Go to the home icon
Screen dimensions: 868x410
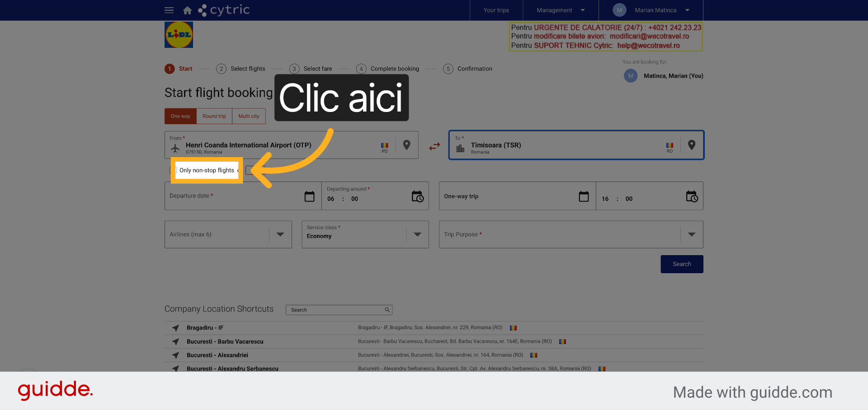[x=187, y=10]
